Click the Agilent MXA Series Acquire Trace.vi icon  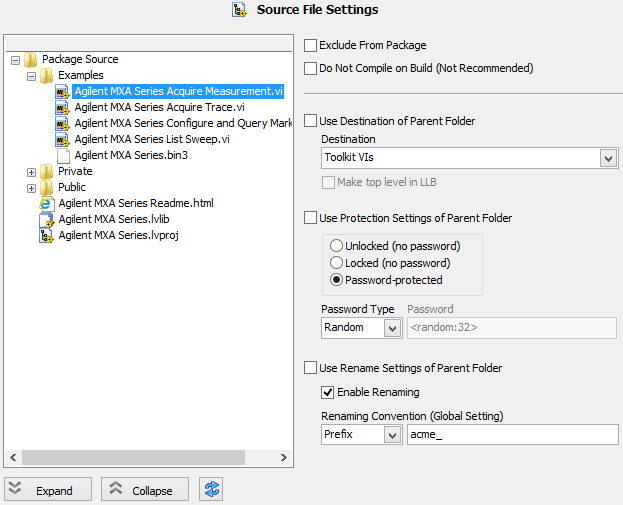(63, 107)
